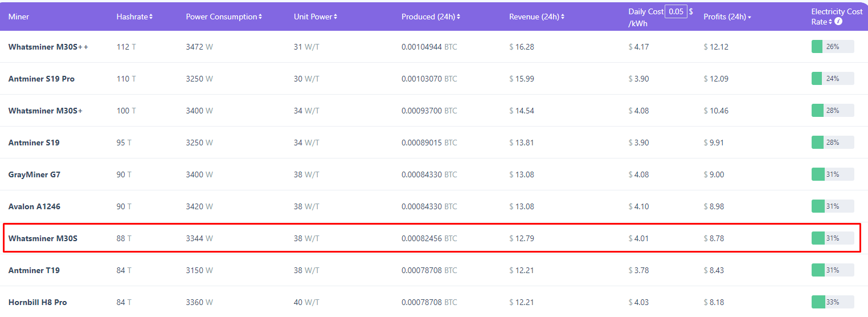Image resolution: width=868 pixels, height=317 pixels.
Task: Select $ 12.12 profit value
Action: coord(716,47)
